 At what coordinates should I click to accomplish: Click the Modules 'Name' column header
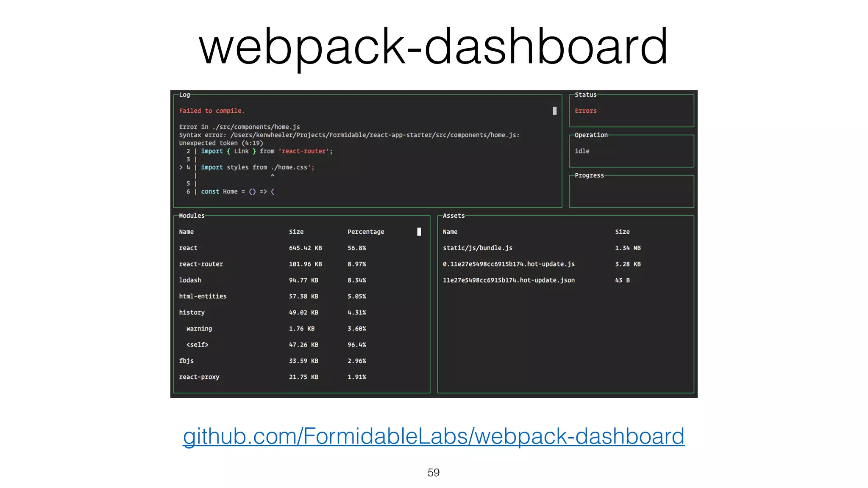186,232
